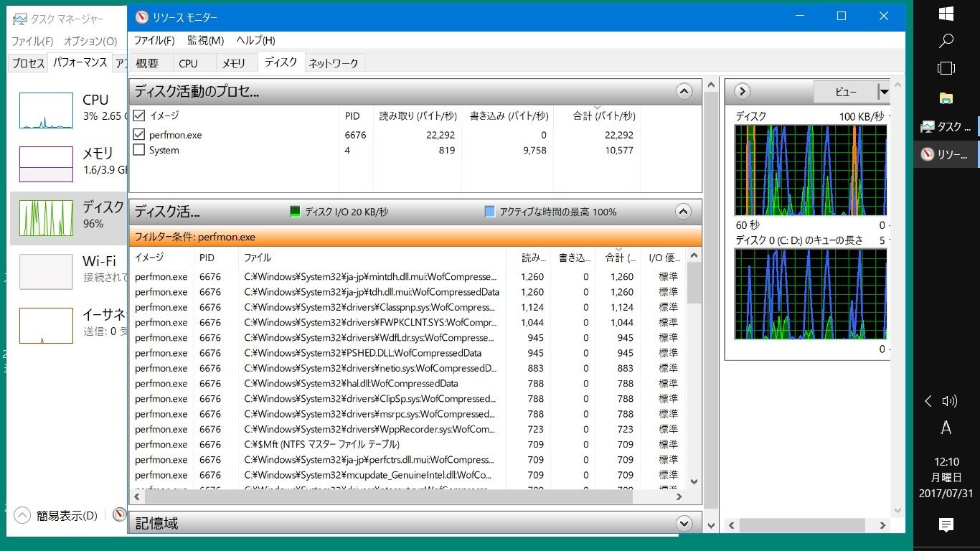
Task: Click the Task Manager title bar icon
Action: click(x=20, y=19)
